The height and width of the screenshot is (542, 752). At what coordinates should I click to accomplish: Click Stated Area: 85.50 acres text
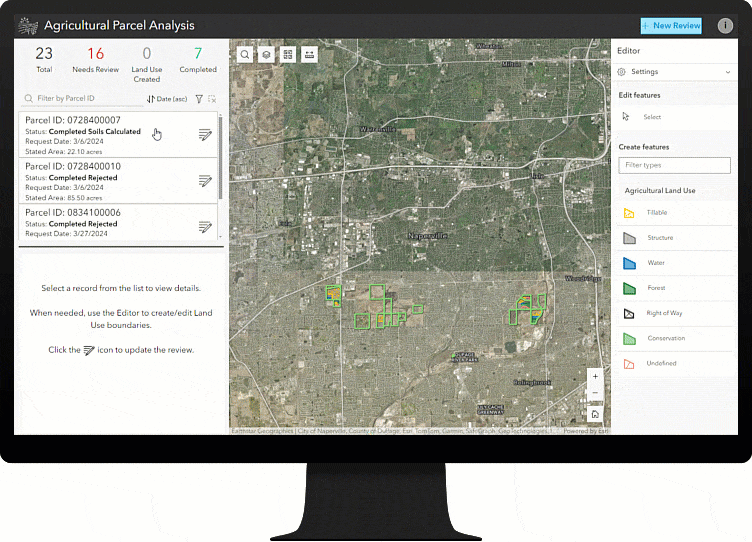64,198
